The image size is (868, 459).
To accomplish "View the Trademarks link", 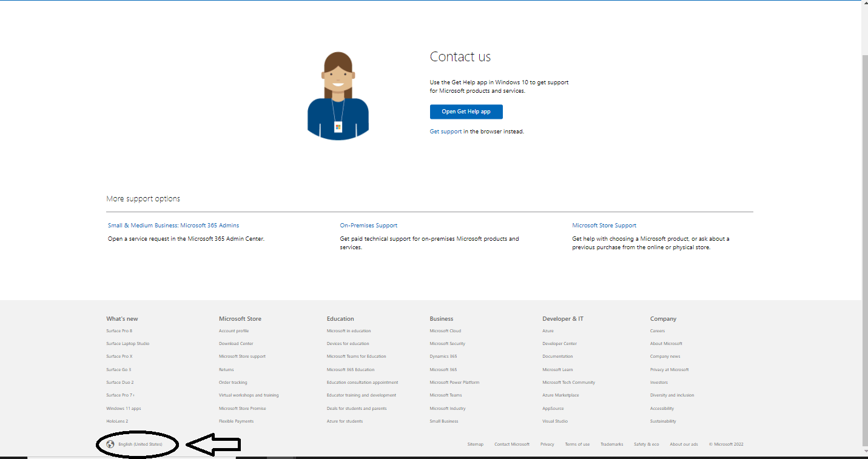I will 611,444.
